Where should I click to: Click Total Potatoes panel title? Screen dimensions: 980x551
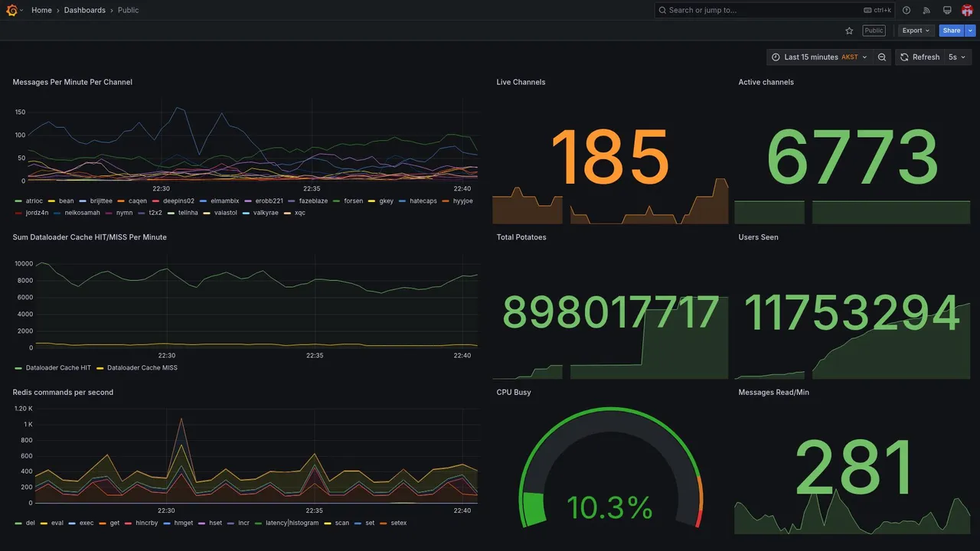[x=521, y=237]
